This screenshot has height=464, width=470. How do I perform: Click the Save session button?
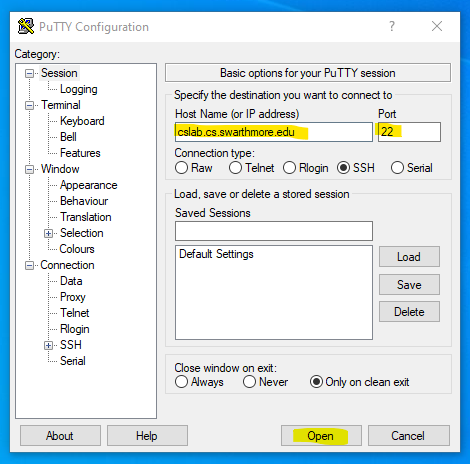point(409,285)
